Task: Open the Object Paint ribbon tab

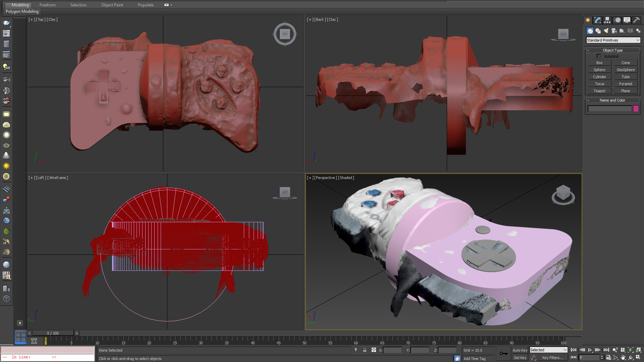Action: [x=112, y=5]
